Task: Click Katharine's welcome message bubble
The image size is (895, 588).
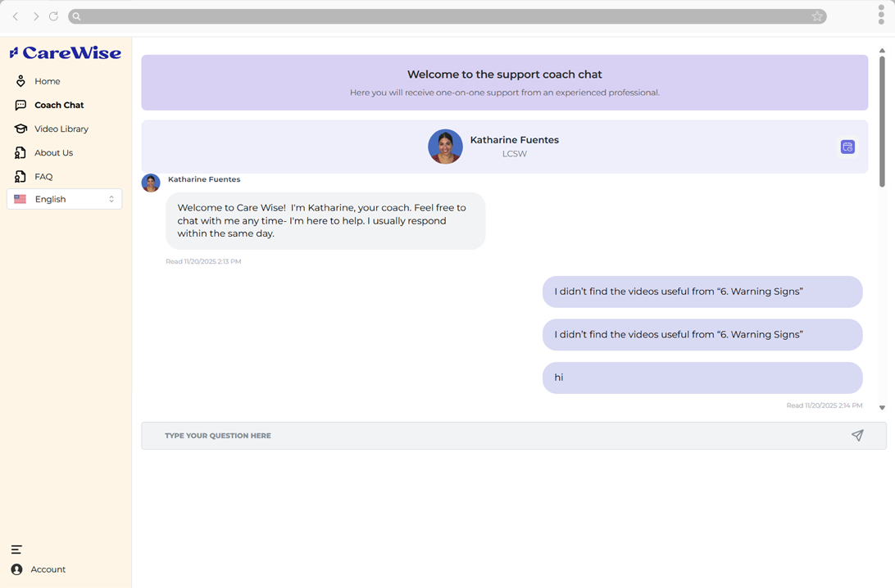Action: 325,221
